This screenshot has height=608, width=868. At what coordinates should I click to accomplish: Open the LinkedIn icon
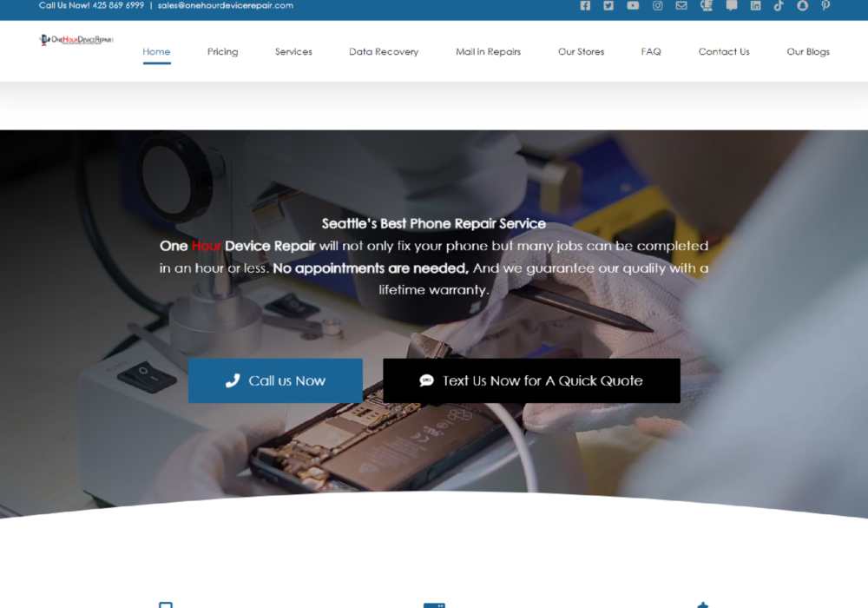(x=756, y=5)
